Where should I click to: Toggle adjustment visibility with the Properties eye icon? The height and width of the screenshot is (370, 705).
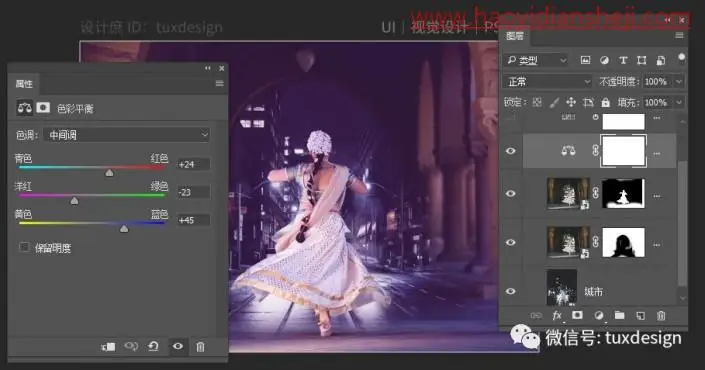coord(178,346)
